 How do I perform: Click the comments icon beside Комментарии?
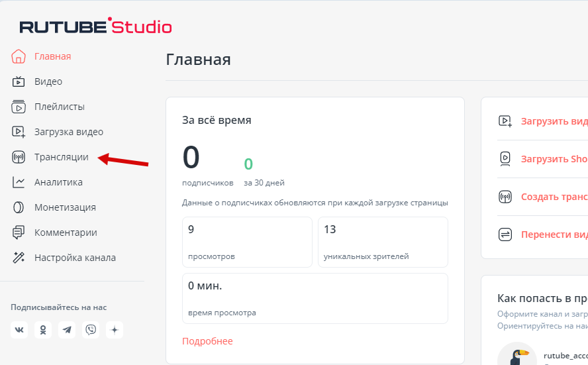tap(18, 233)
